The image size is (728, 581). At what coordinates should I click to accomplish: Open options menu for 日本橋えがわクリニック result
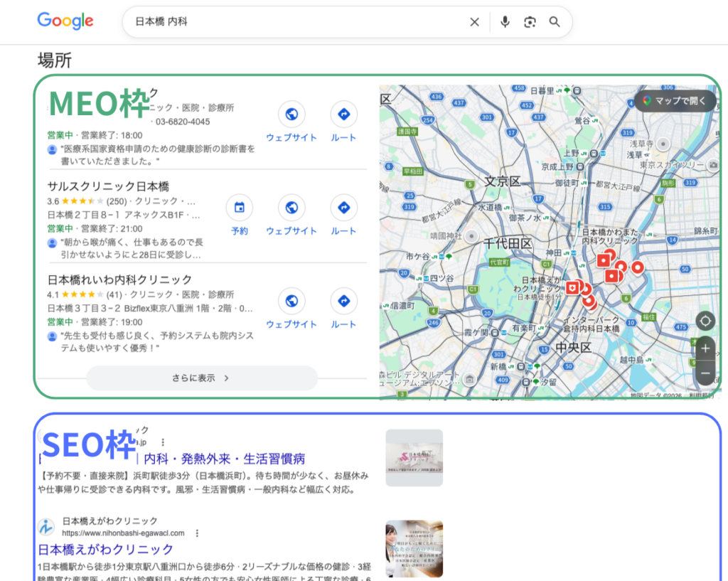coord(198,533)
